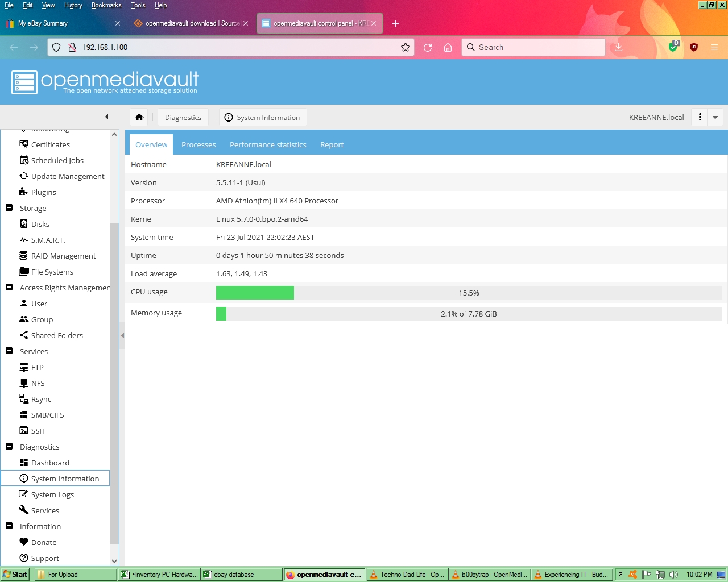
Task: Click the System Information breadcrumb
Action: (263, 117)
